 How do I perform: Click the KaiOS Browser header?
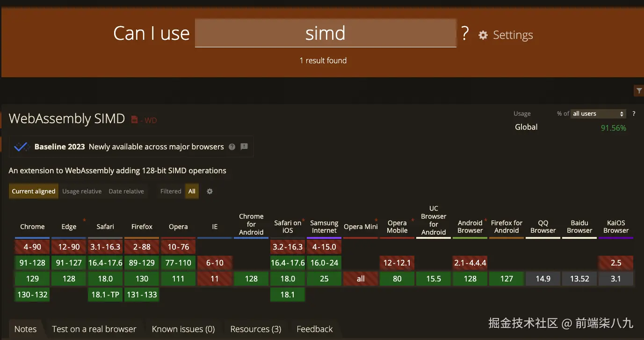616,227
